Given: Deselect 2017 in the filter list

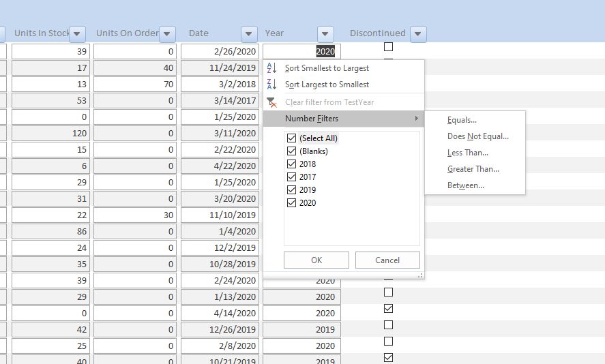Looking at the screenshot, I should click(x=292, y=177).
